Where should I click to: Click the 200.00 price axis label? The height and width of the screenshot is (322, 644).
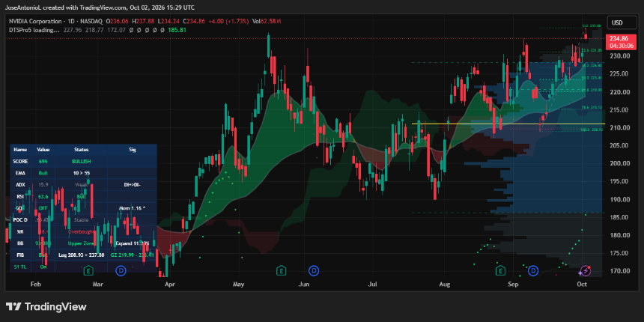point(620,163)
